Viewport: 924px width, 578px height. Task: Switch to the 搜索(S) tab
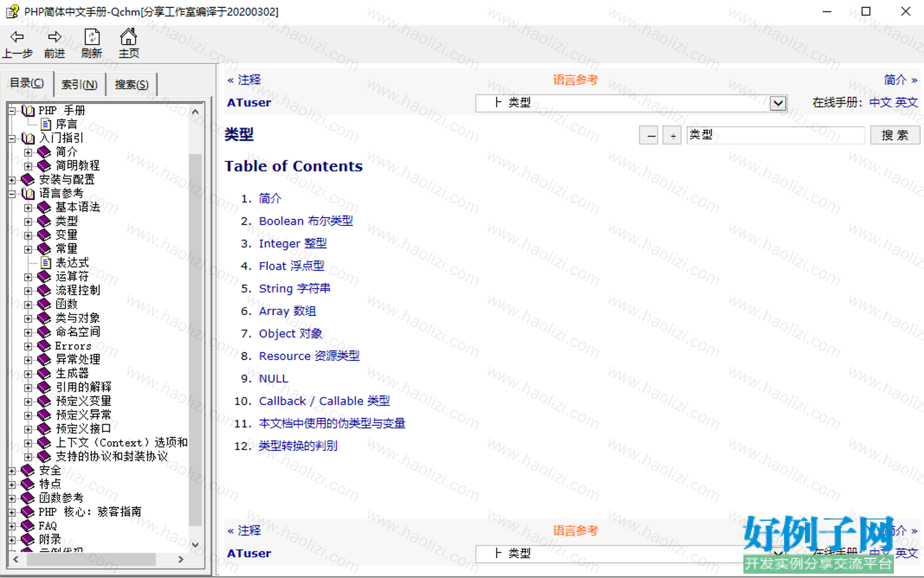click(x=131, y=84)
